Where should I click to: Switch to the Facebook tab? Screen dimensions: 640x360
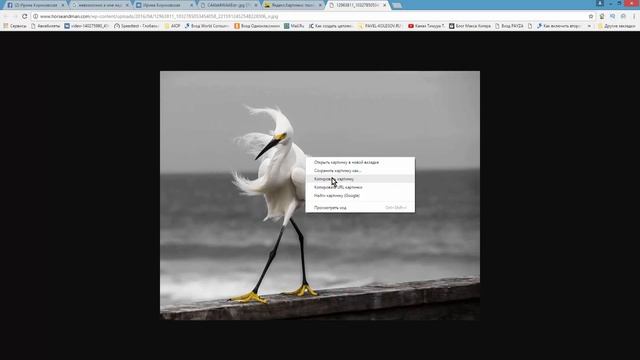(x=35, y=5)
